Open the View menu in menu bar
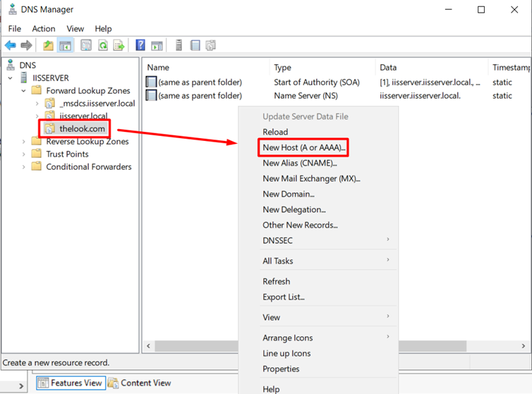The width and height of the screenshot is (532, 394). point(75,29)
